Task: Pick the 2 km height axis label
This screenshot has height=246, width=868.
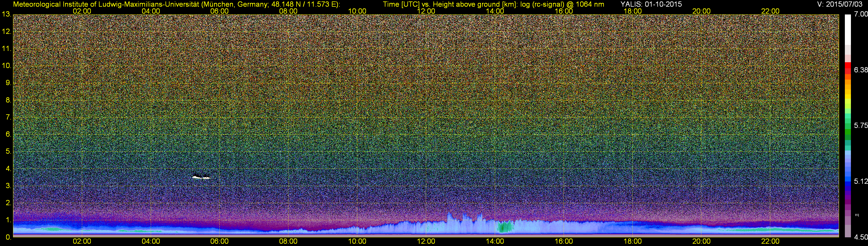Action: click(8, 203)
